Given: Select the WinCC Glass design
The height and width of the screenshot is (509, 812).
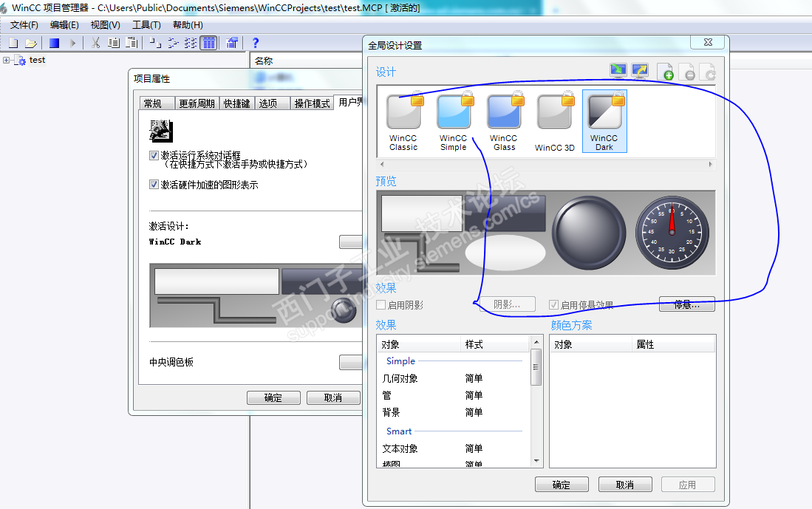Looking at the screenshot, I should pos(504,122).
